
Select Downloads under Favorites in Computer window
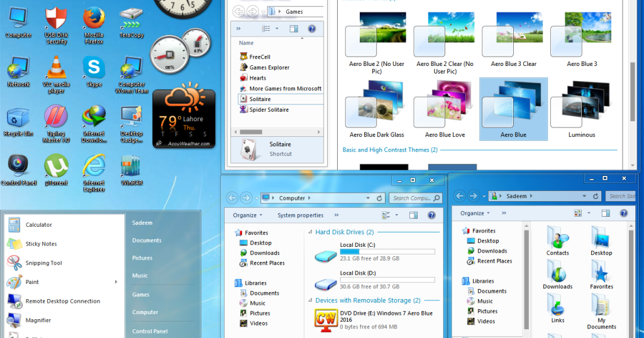pyautogui.click(x=265, y=253)
